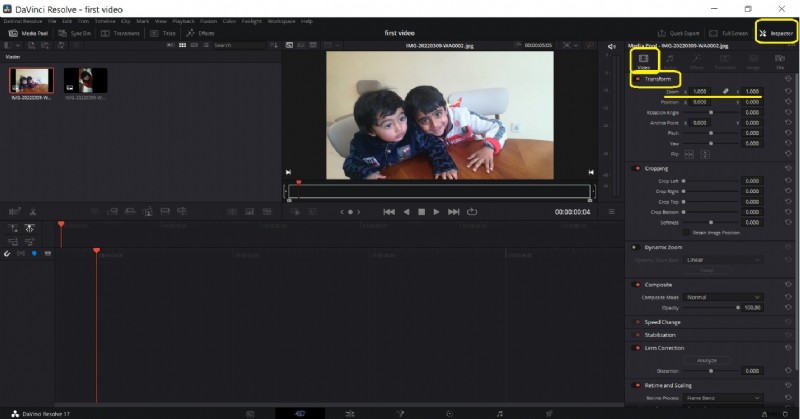Image resolution: width=800 pixels, height=419 pixels.
Task: Toggle the Composite section enable switch
Action: click(x=637, y=285)
